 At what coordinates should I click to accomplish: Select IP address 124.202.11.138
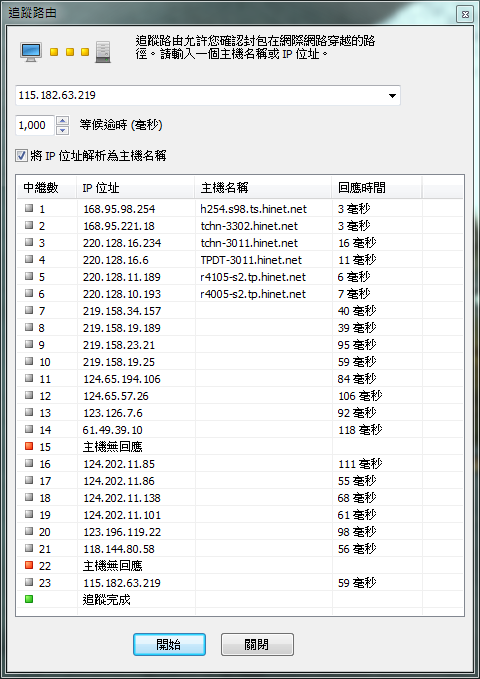pos(122,498)
